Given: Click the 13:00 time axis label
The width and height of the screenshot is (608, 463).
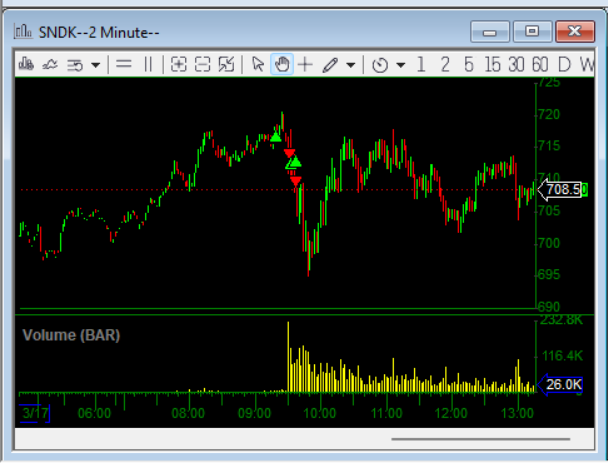Looking at the screenshot, I should point(517,413).
